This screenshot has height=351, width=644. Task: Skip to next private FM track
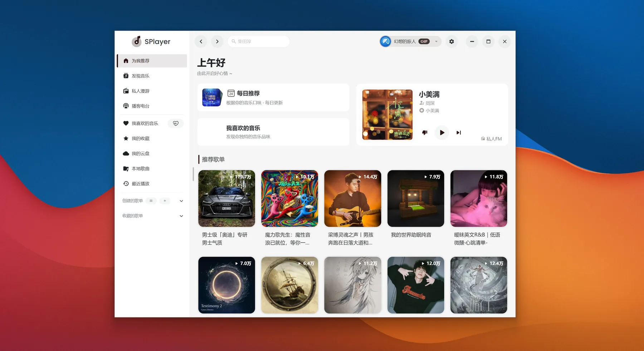click(459, 133)
